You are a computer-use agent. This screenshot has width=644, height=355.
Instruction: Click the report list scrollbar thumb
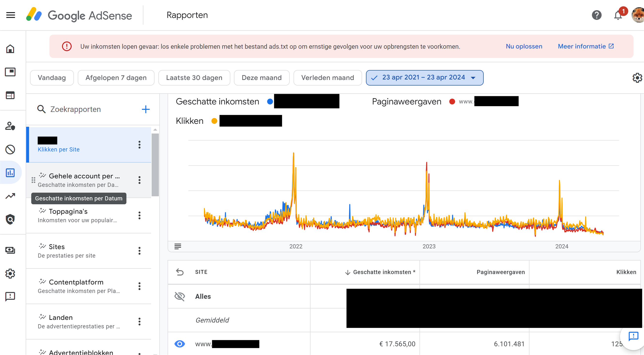click(155, 165)
